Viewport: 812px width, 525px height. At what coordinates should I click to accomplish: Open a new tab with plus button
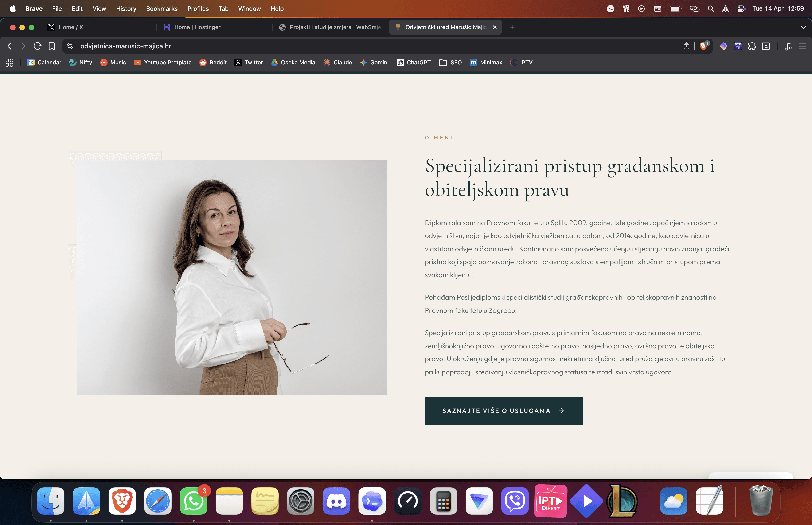[x=512, y=27]
